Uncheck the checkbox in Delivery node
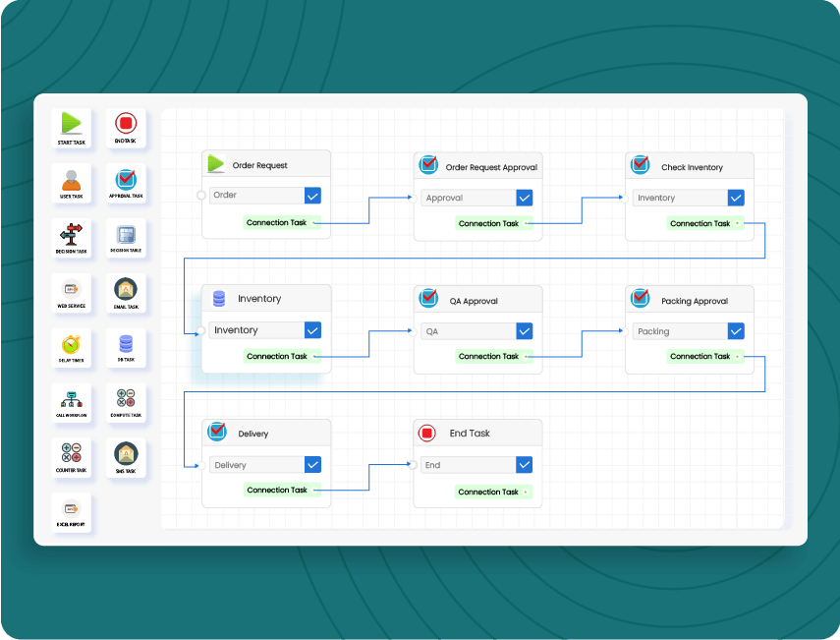Viewport: 840px width, 640px height. point(312,465)
